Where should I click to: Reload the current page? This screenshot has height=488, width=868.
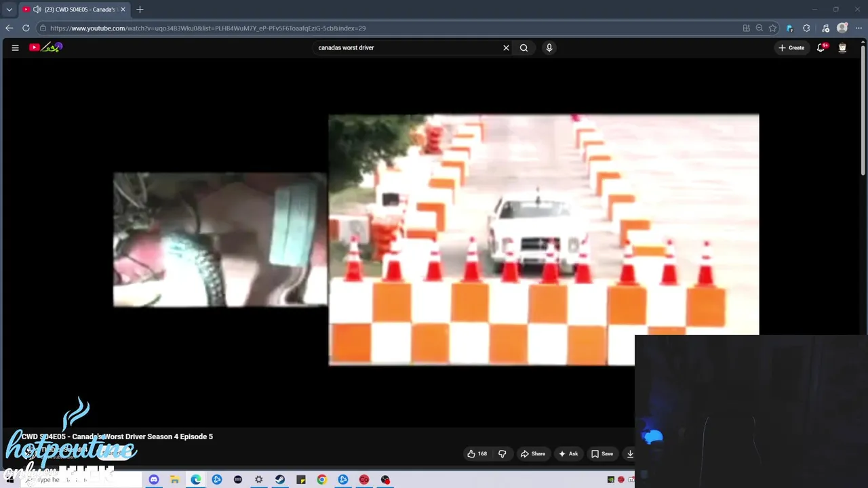[x=26, y=28]
